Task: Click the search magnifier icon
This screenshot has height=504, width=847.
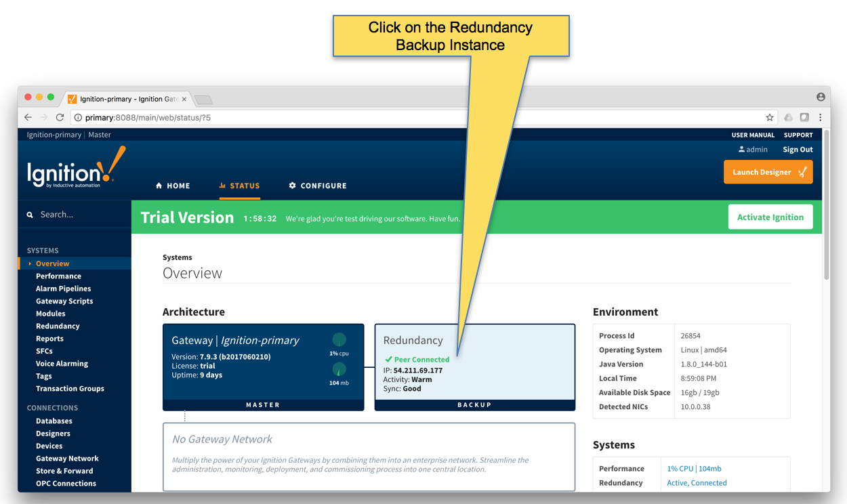Action: 30,215
